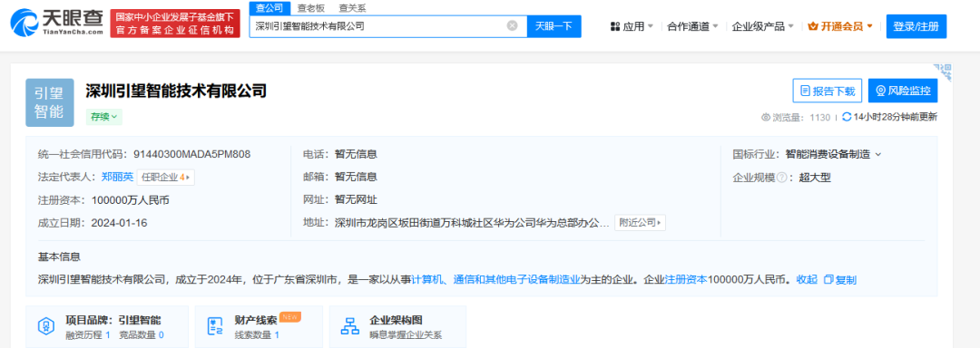Click the 浏览量 1130 view count
The width and height of the screenshot is (980, 348).
pyautogui.click(x=796, y=117)
